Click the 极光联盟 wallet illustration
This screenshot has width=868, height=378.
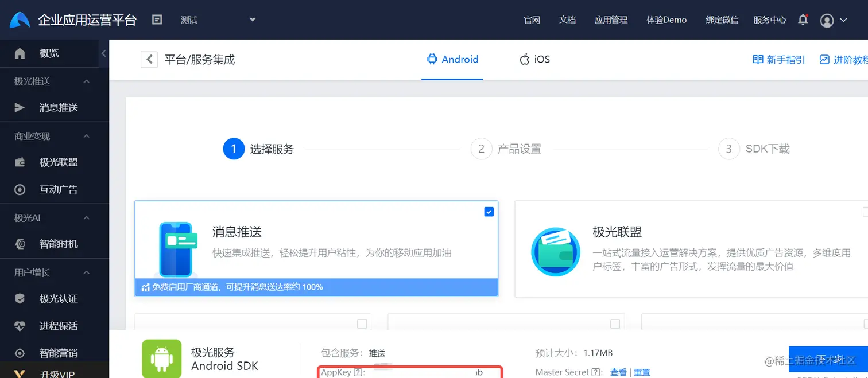(x=555, y=251)
